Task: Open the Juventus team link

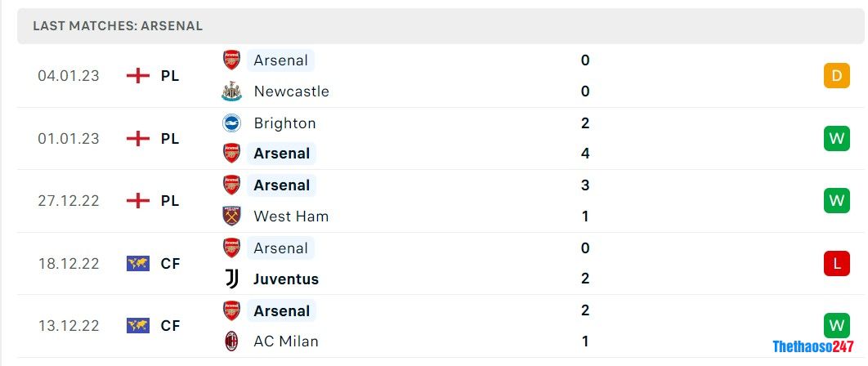Action: pos(286,279)
